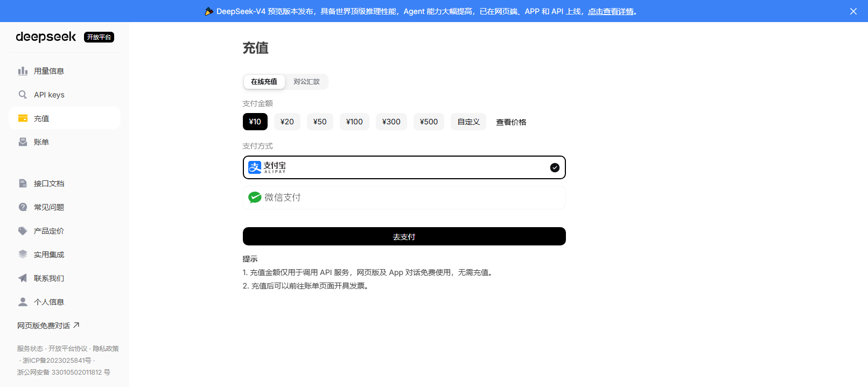Click the product pricing tag icon
The height and width of the screenshot is (387, 868).
tap(23, 231)
